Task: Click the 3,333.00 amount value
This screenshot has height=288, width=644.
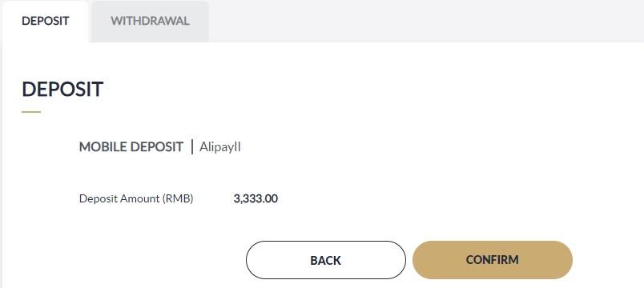Action: (256, 199)
